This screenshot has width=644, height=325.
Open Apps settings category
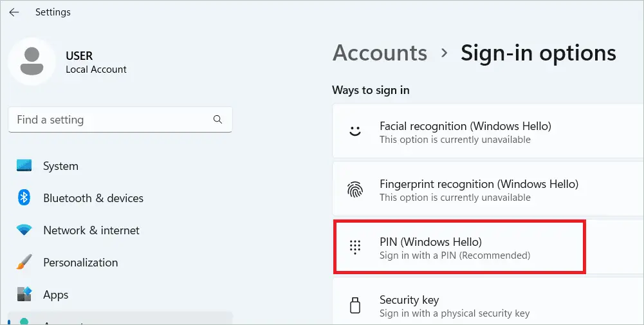tap(120, 295)
